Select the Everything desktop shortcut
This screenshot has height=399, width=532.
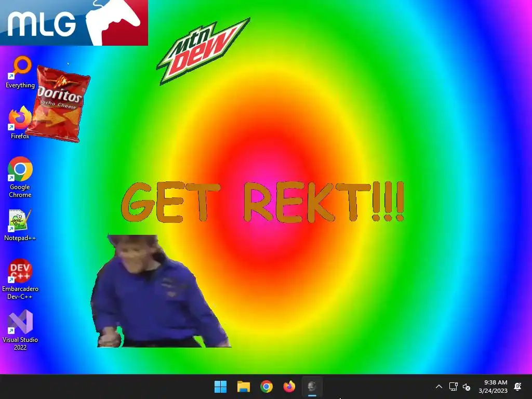point(20,72)
